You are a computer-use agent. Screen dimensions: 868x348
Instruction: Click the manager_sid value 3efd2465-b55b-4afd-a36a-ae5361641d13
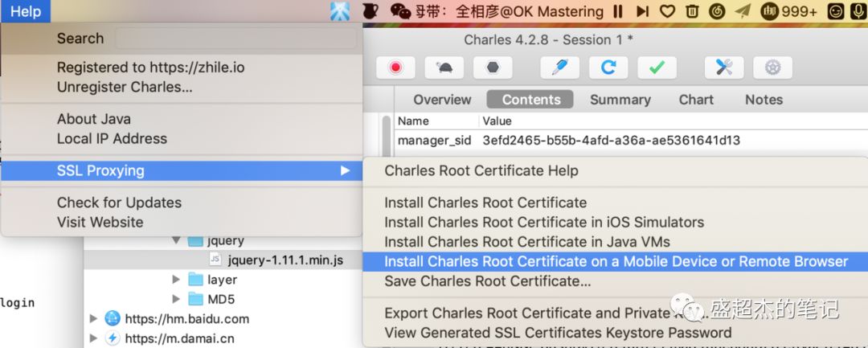pyautogui.click(x=611, y=141)
